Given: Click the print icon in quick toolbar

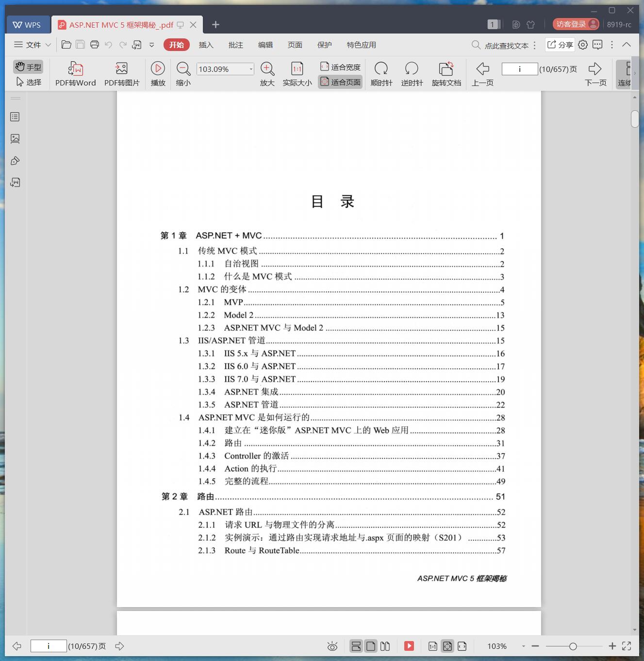Looking at the screenshot, I should (x=95, y=45).
